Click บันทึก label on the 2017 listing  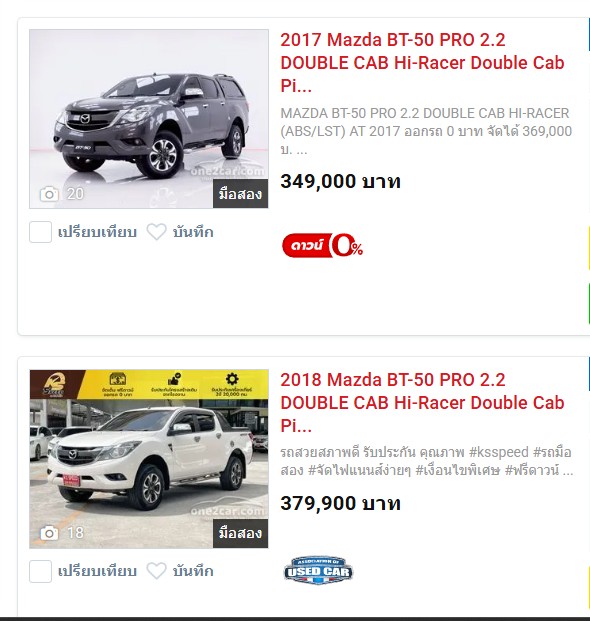[x=193, y=232]
